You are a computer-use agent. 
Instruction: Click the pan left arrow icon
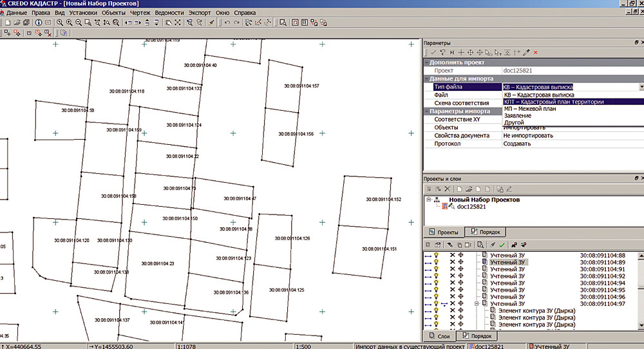click(129, 23)
